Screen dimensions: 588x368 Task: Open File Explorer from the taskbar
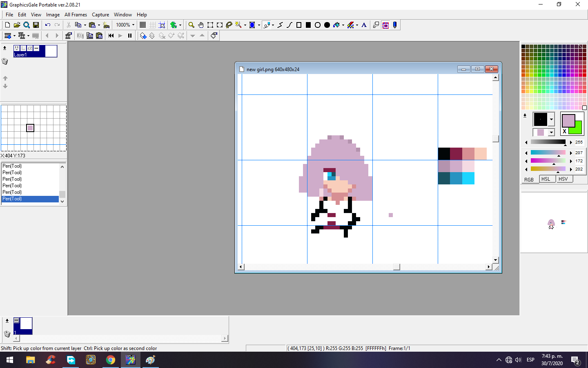point(31,360)
